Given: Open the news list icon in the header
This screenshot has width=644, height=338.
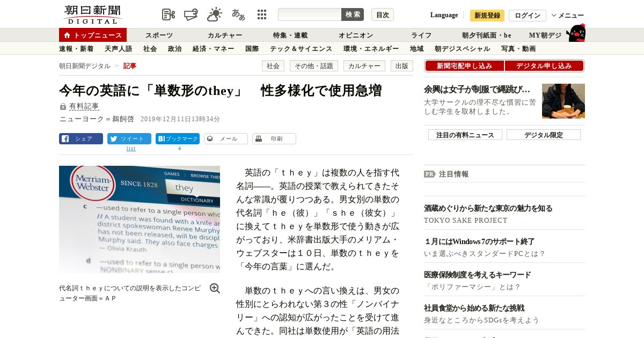Looking at the screenshot, I should pos(169,14).
